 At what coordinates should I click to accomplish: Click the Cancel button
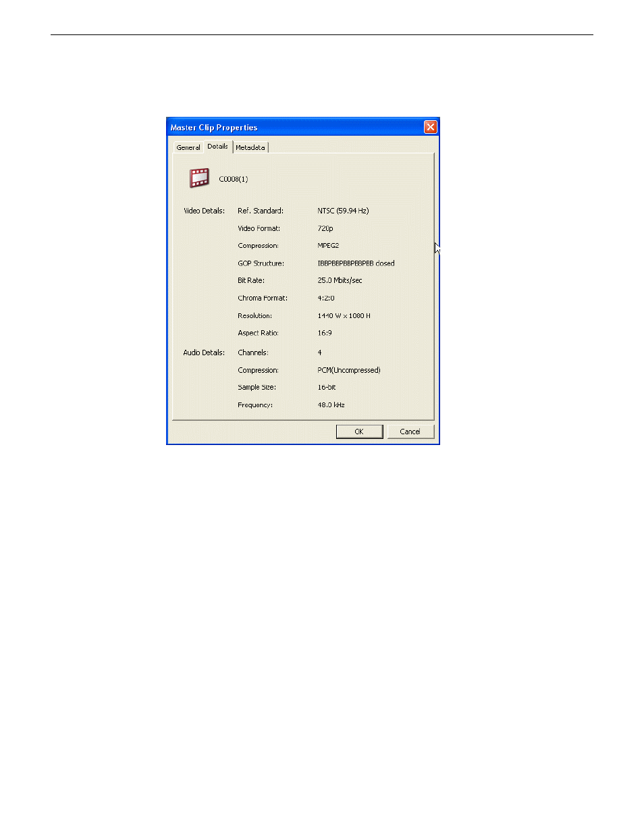coord(410,432)
